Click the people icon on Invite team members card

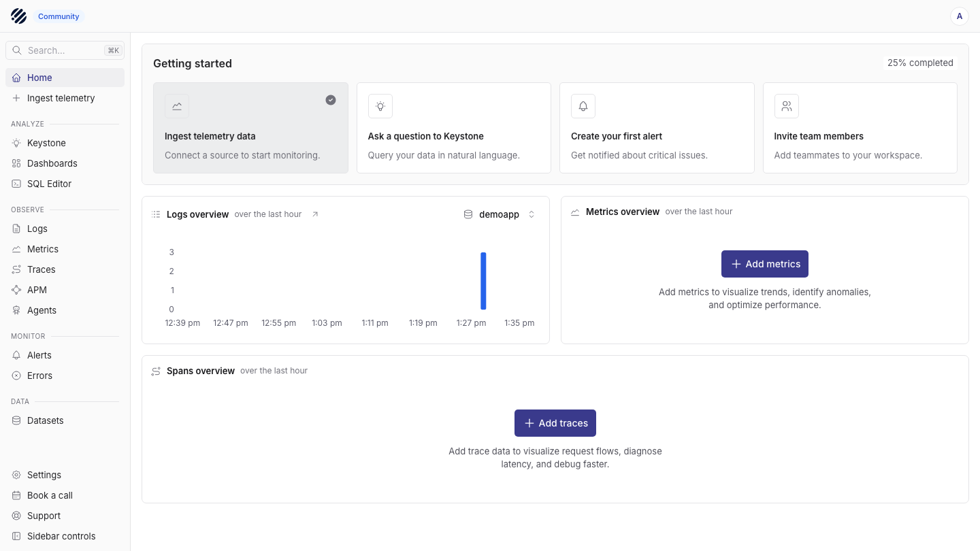coord(787,106)
